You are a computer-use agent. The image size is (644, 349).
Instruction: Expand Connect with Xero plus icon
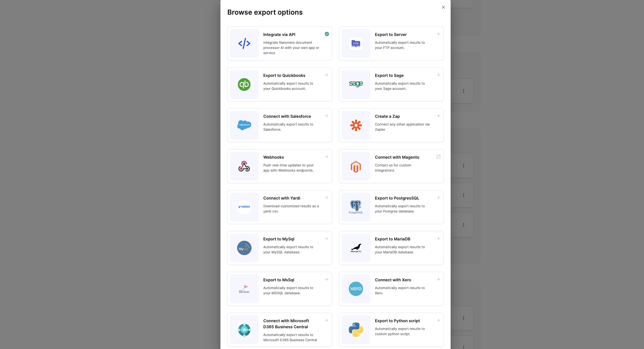(x=439, y=279)
